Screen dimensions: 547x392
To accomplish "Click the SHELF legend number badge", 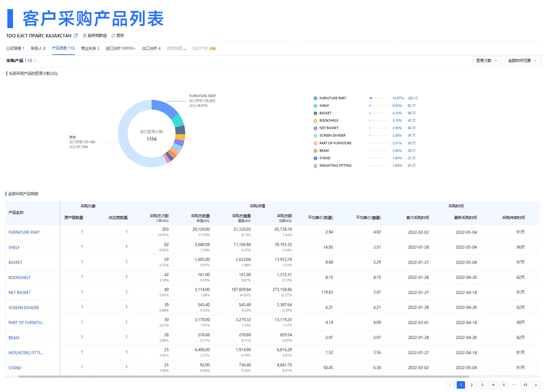I will coord(315,106).
